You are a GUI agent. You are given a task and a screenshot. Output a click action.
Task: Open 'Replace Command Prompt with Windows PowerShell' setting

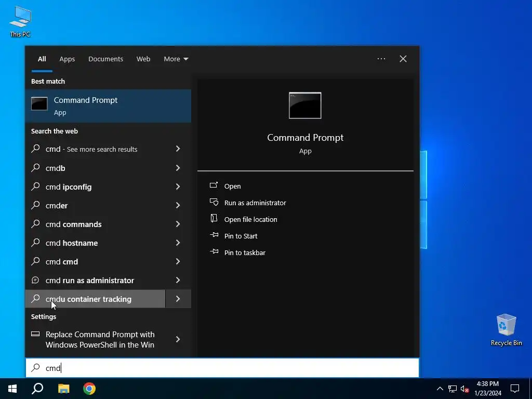(x=96, y=339)
